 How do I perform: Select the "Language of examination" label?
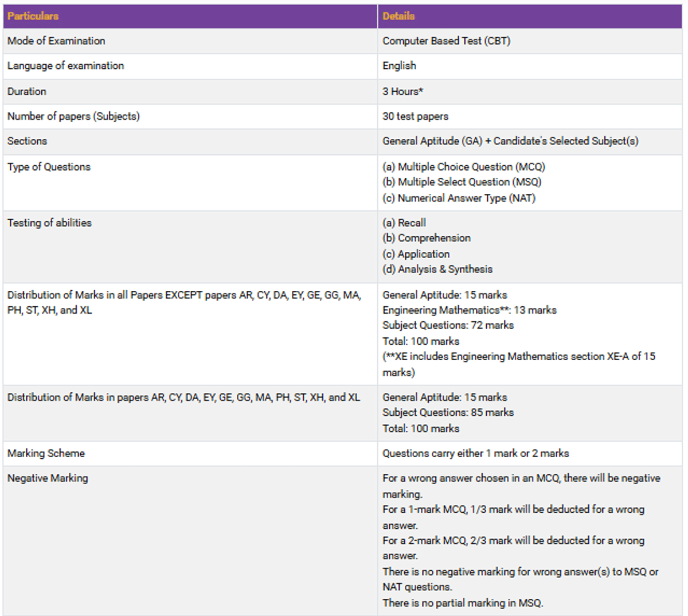pos(65,65)
